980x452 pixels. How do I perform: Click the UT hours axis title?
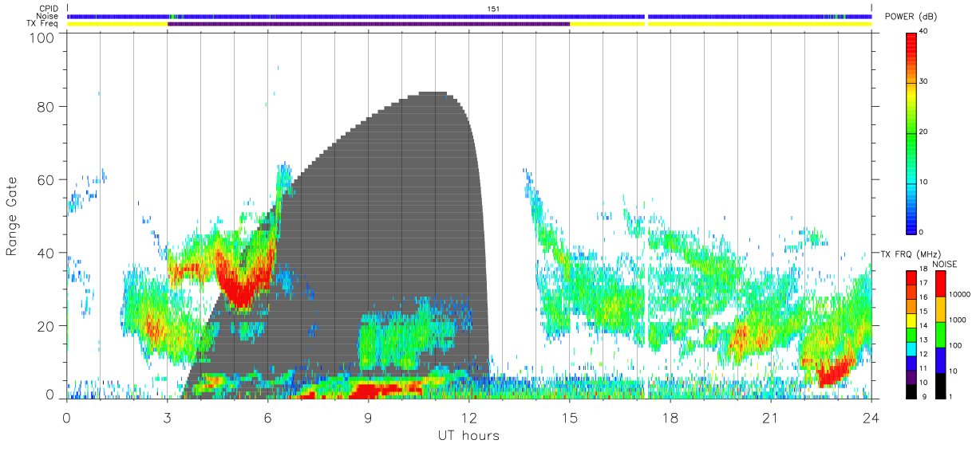coord(468,435)
